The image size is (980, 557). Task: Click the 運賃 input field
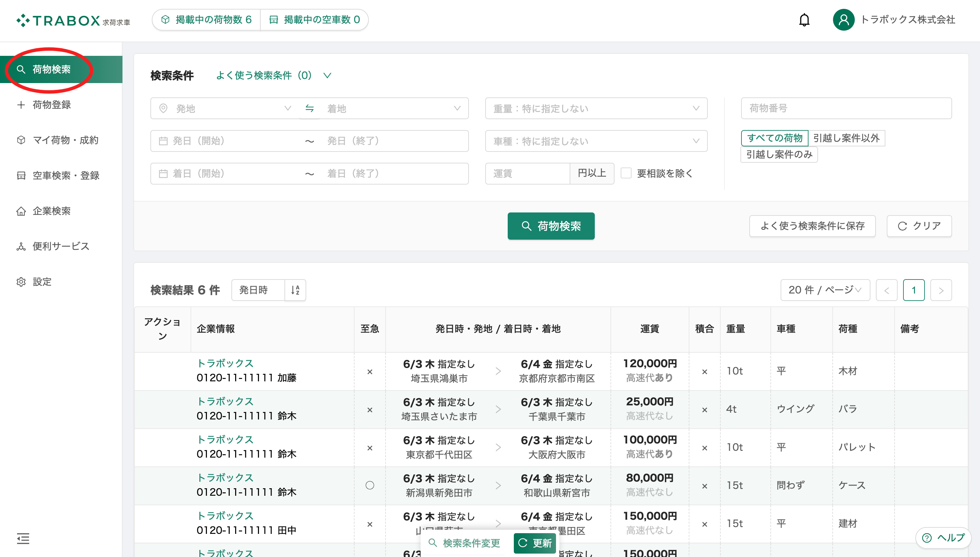(527, 174)
